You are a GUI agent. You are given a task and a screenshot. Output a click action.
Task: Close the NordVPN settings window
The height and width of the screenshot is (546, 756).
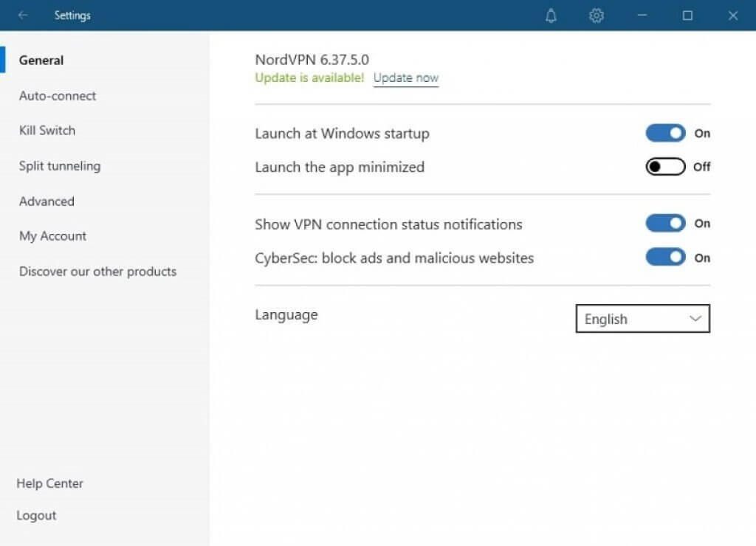(x=733, y=15)
